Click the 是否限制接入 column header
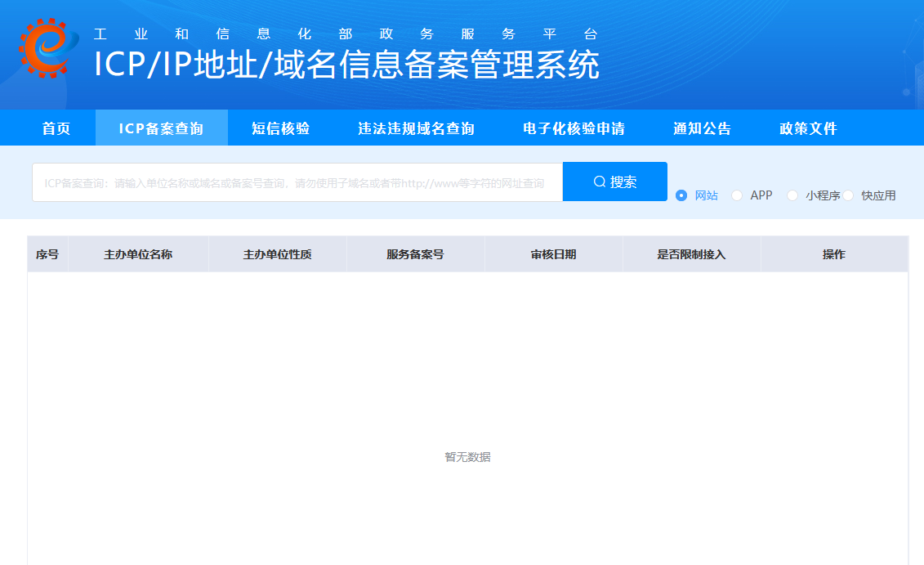The width and height of the screenshot is (924, 565). [691, 254]
